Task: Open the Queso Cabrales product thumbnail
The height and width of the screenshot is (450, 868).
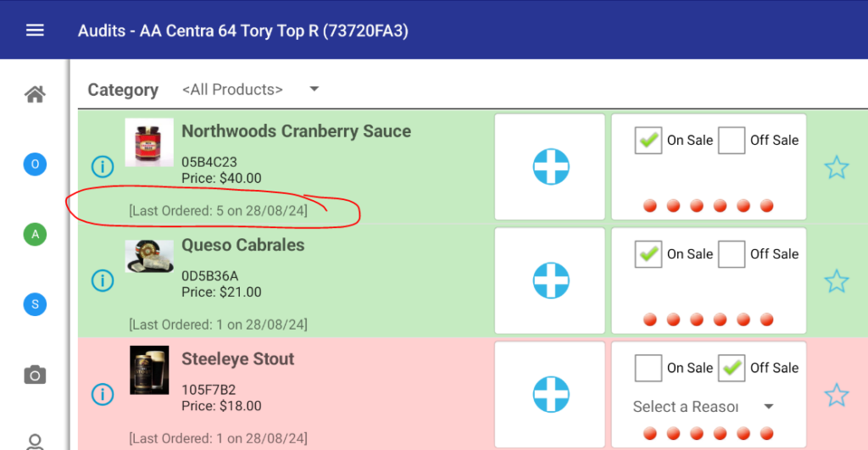Action: 149,257
